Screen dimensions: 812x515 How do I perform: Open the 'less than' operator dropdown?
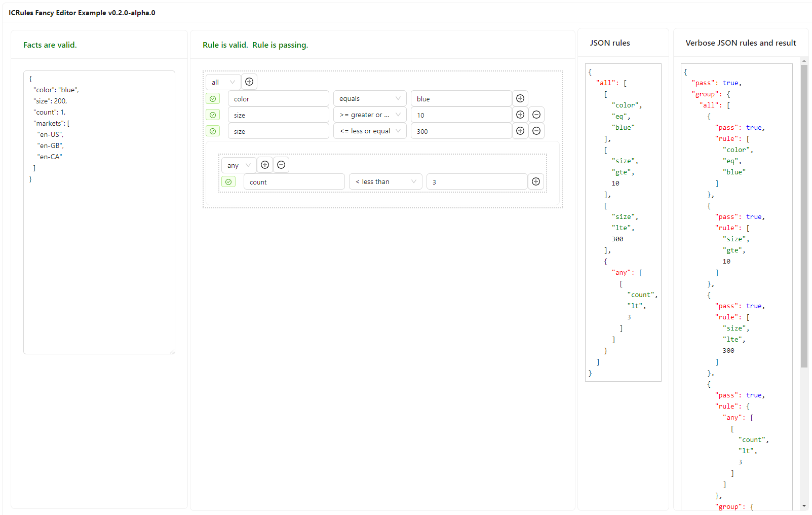[385, 182]
